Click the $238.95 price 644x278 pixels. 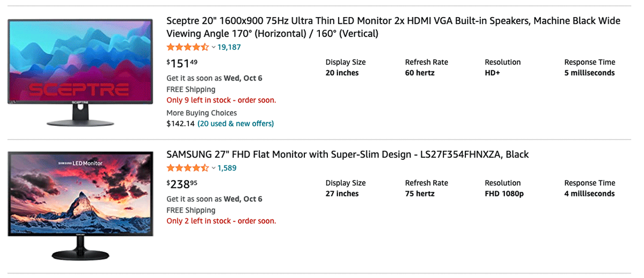click(182, 185)
